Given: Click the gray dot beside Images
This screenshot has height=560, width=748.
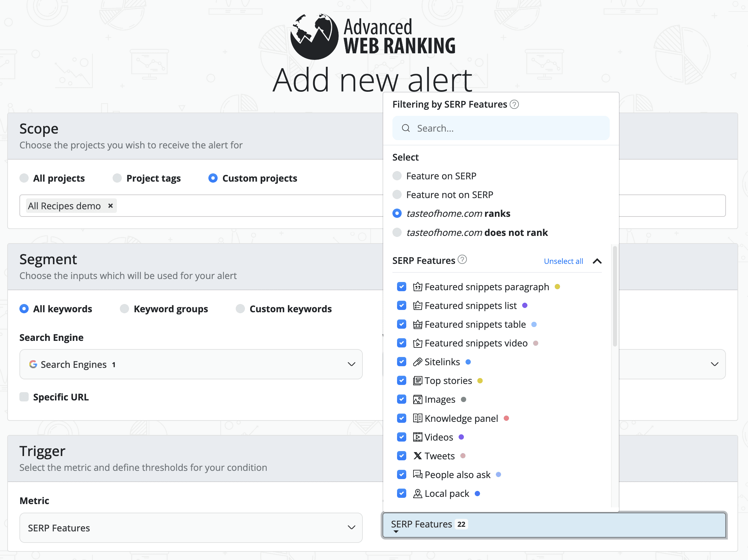Looking at the screenshot, I should (x=464, y=399).
